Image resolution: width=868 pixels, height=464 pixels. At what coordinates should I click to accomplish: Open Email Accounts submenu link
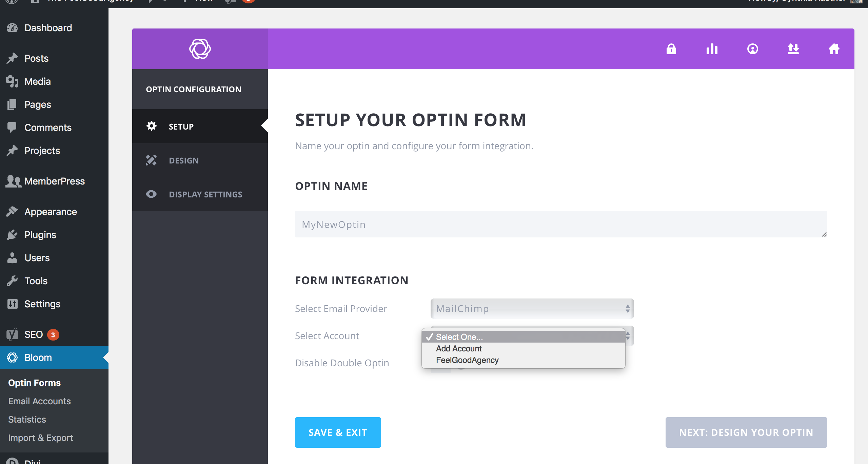pyautogui.click(x=39, y=401)
